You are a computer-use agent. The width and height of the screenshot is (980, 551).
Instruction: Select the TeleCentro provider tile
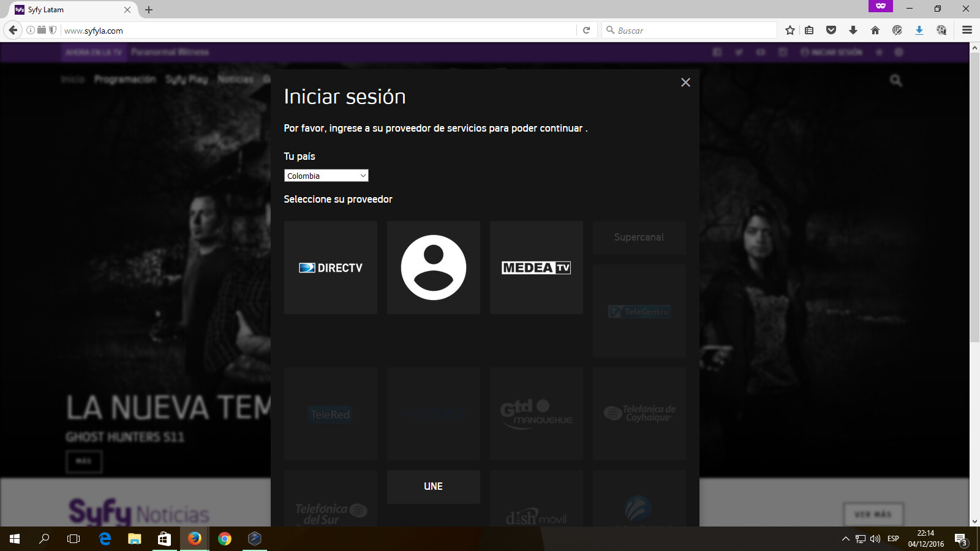click(x=639, y=311)
